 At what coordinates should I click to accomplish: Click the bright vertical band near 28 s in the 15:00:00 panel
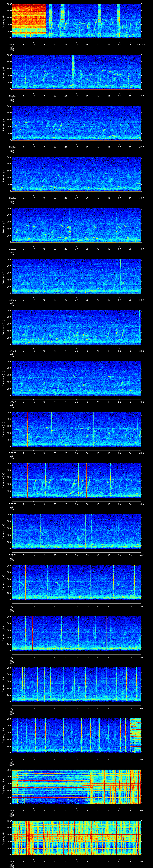point(73,72)
